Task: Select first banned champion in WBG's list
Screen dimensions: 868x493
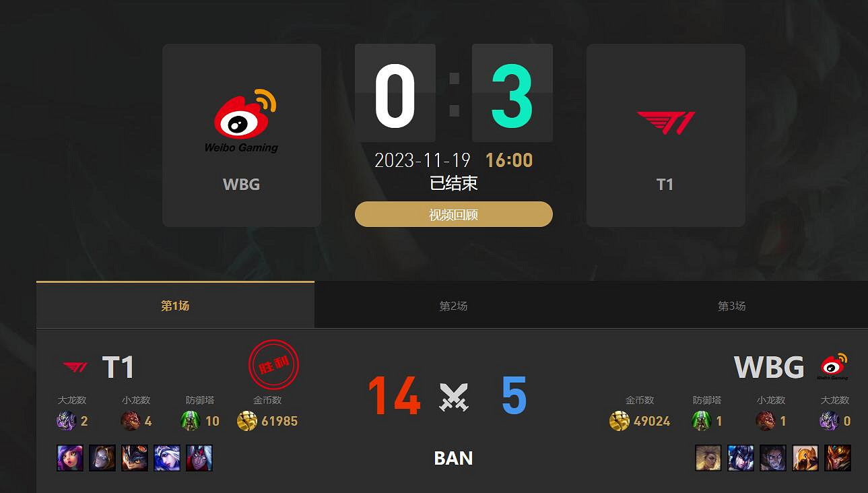Action: [708, 458]
